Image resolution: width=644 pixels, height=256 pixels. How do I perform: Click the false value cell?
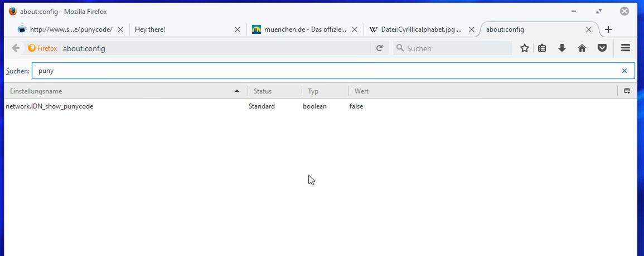356,106
